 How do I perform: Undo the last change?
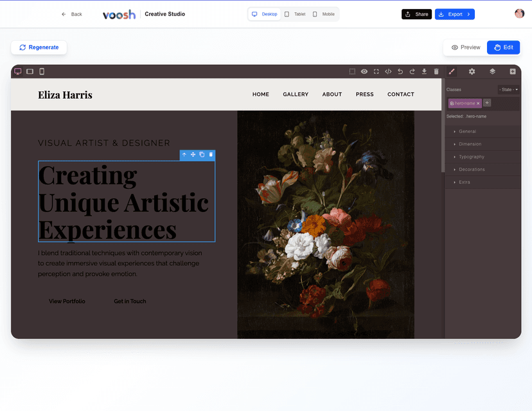click(400, 71)
